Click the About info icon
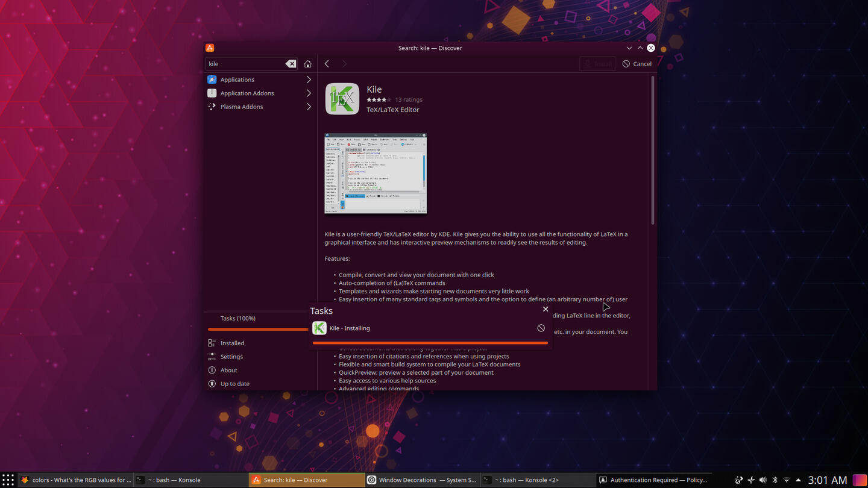This screenshot has width=868, height=488. tap(212, 370)
